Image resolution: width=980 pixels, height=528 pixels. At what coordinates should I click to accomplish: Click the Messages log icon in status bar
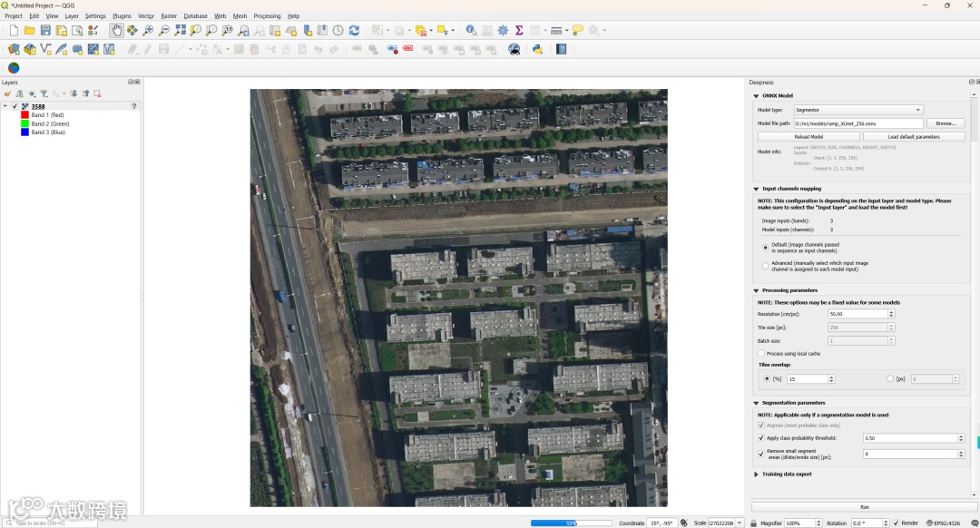pyautogui.click(x=975, y=523)
